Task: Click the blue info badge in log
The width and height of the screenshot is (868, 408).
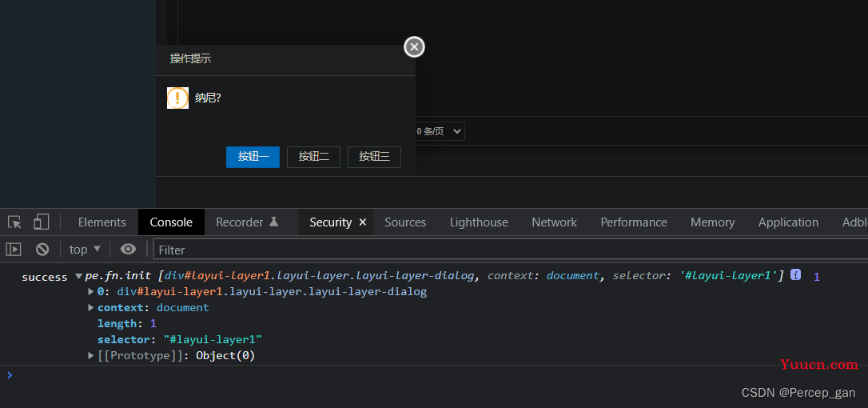Action: 795,275
